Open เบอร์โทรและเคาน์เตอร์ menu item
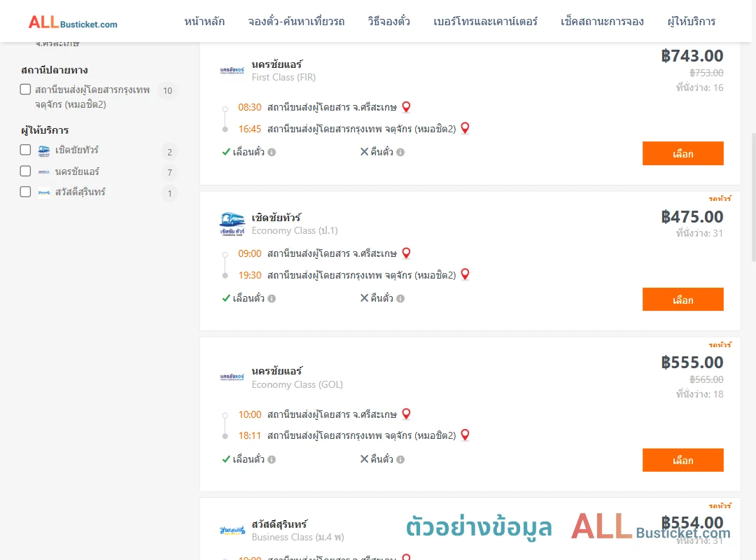Image resolution: width=756 pixels, height=560 pixels. tap(486, 22)
